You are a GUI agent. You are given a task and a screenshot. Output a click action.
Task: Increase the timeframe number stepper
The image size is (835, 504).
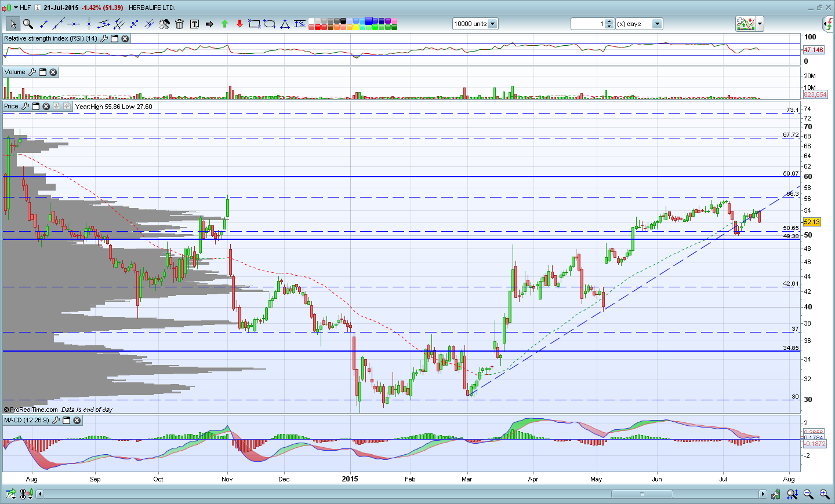(x=609, y=21)
